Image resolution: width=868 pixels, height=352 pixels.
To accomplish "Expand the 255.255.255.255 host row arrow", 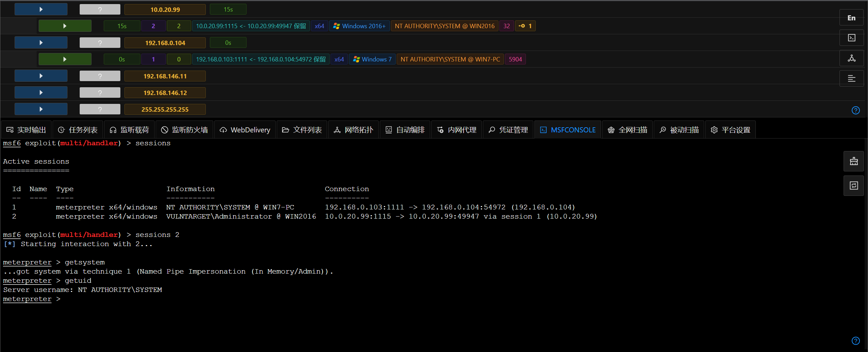I will pyautogui.click(x=41, y=109).
